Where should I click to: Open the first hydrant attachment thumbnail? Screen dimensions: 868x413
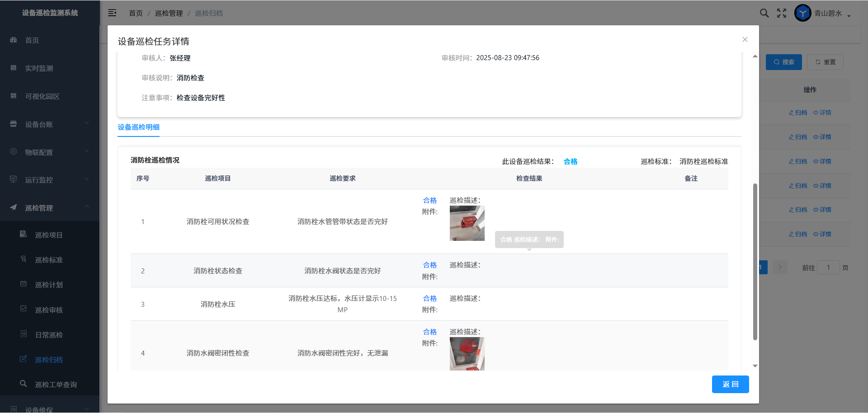[x=467, y=223]
